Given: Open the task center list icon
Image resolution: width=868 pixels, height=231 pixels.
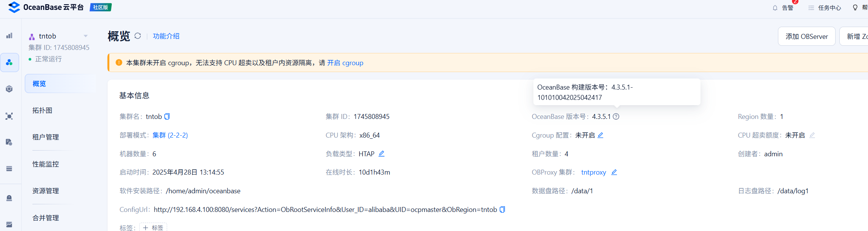Looking at the screenshot, I should tap(811, 8).
